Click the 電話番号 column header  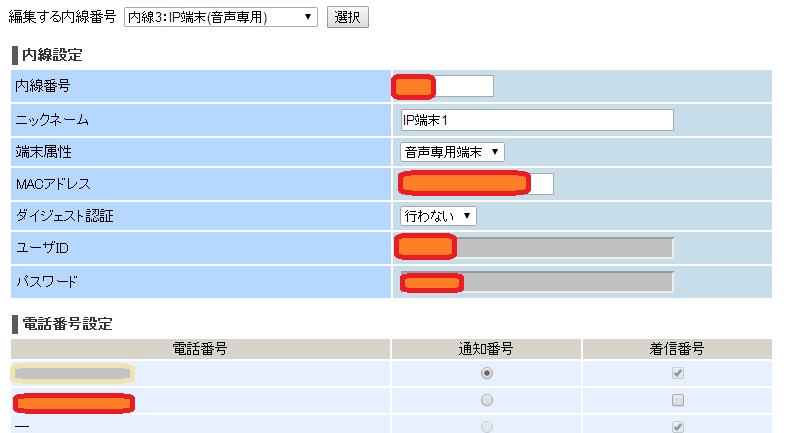coord(200,349)
